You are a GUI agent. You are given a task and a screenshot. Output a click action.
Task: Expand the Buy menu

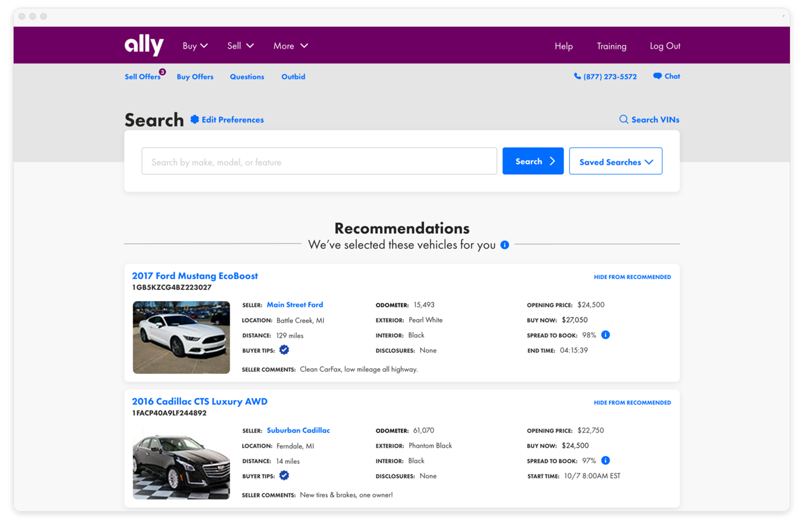click(x=195, y=46)
